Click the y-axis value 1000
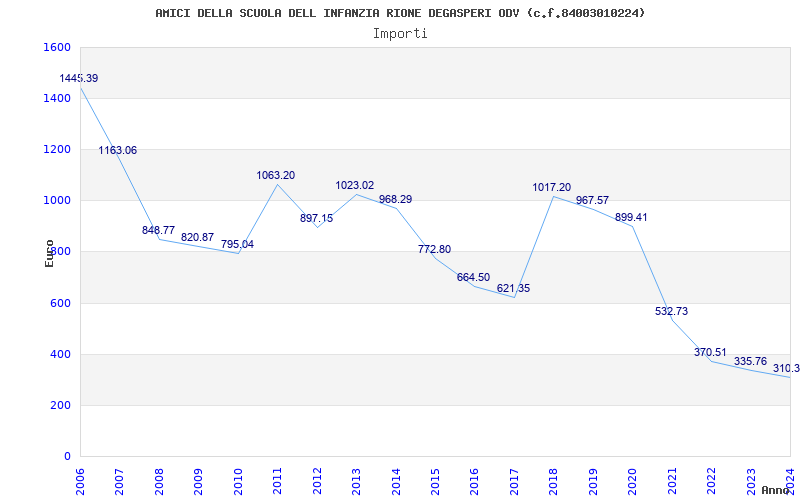The height and width of the screenshot is (500, 800). click(58, 201)
